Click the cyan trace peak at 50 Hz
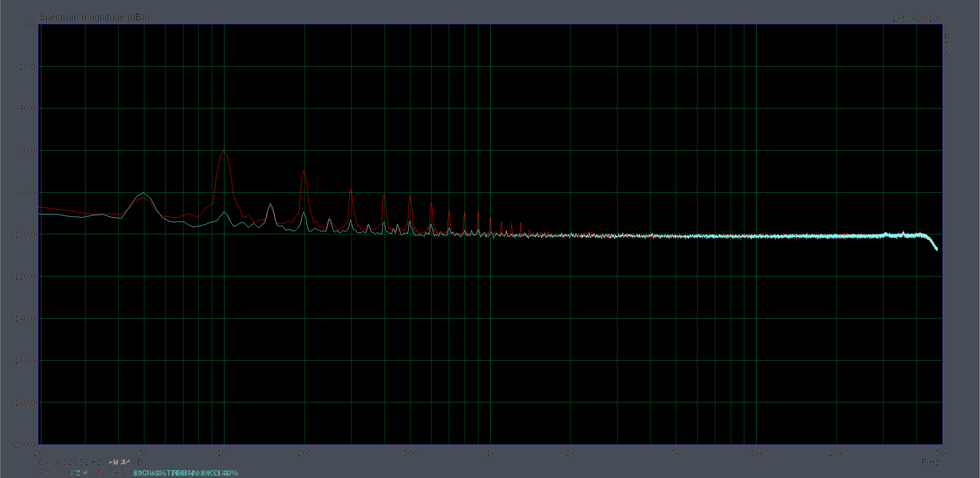Viewport: 980px width, 478px height. tap(144, 193)
